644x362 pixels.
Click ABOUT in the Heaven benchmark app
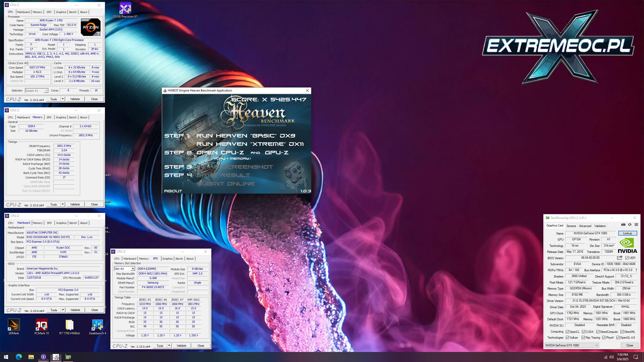(x=173, y=191)
